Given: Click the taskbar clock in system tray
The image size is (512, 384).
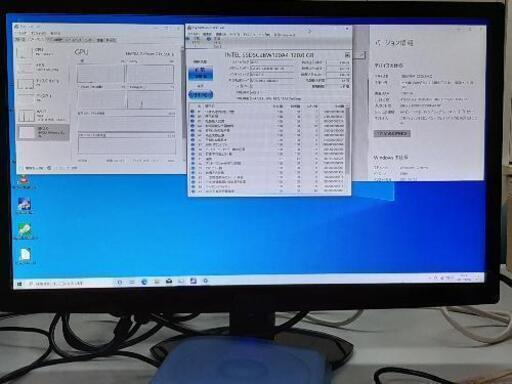Looking at the screenshot, I should (464, 277).
